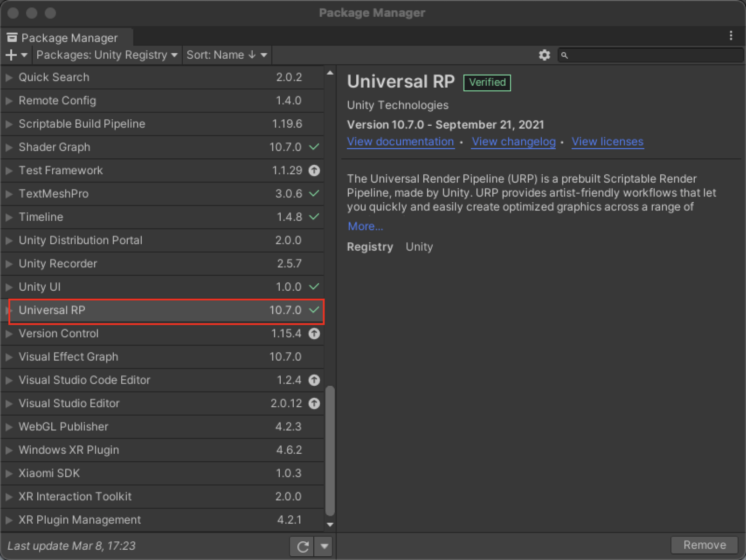Expand Timeline package versions
The image size is (746, 560).
[9, 217]
